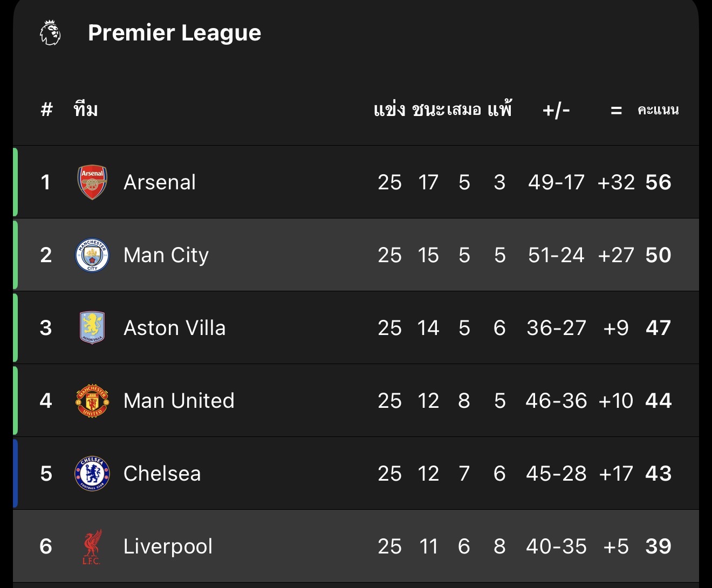Click the คะแนน points column header
Screen dimensions: 712x588
pos(658,110)
